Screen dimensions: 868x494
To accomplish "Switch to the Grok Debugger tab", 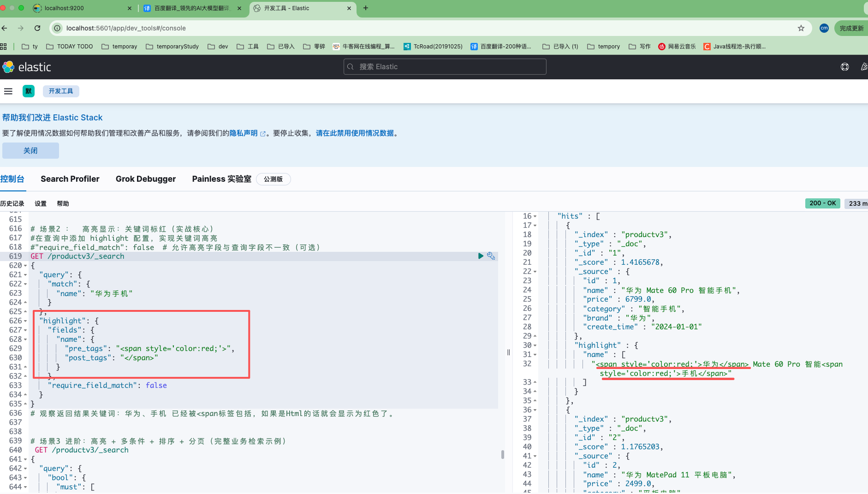I will [x=146, y=179].
